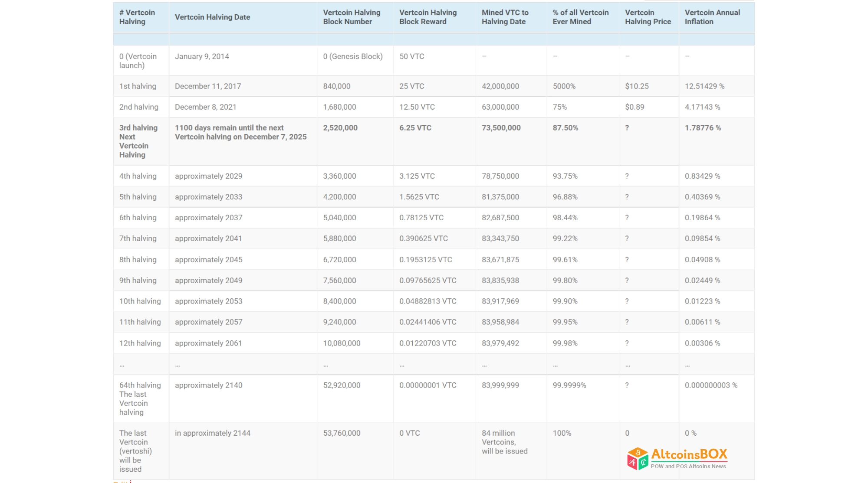Select the '10,080,000' block number
This screenshot has height=483, width=868.
click(342, 343)
